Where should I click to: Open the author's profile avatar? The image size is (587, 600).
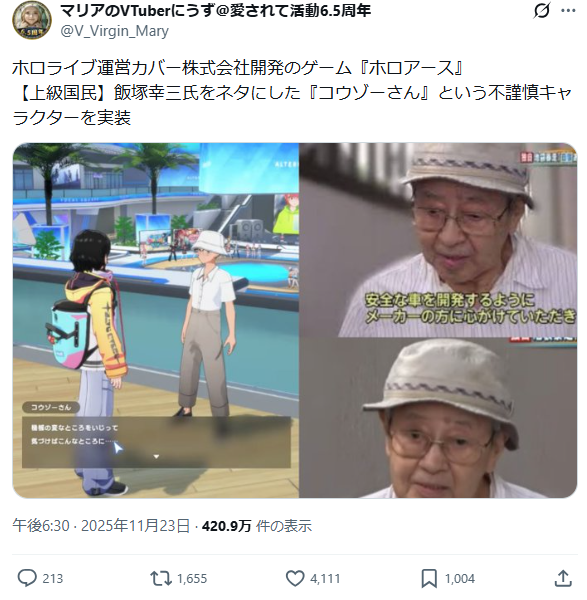[32, 20]
